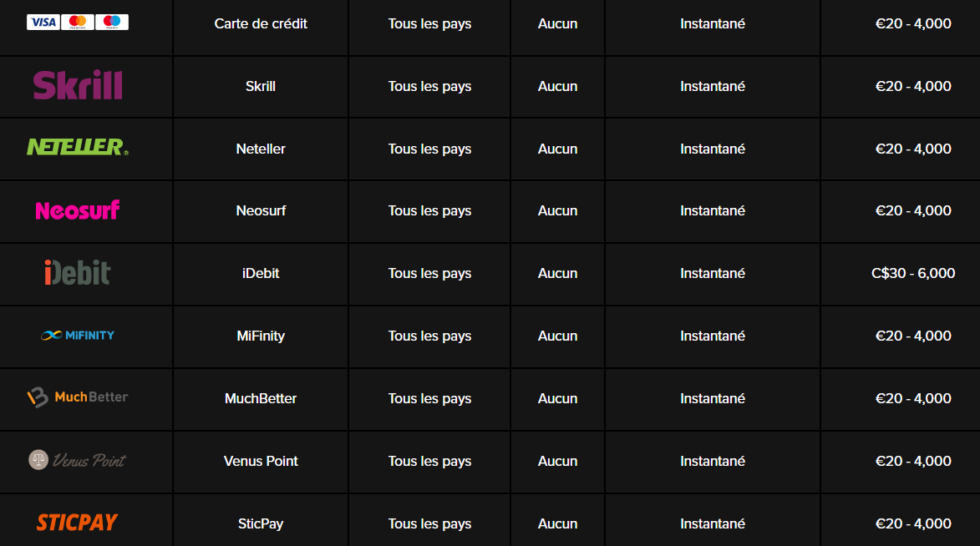Pick the MiFinity logo
This screenshot has height=546, width=980.
click(x=78, y=336)
